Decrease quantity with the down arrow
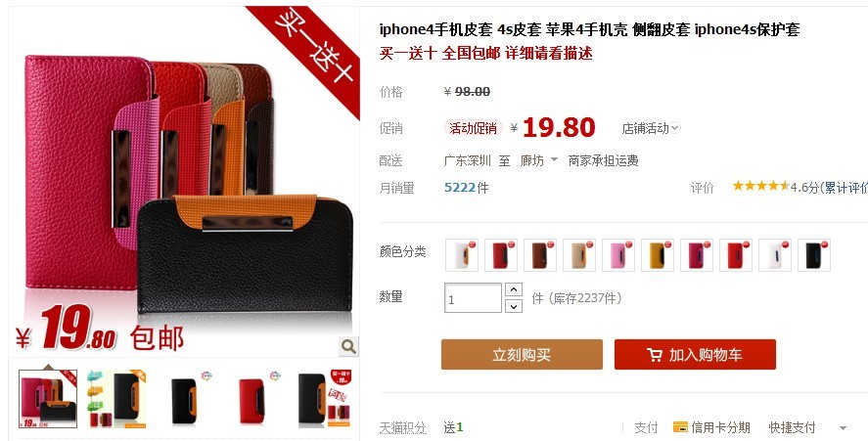 514,305
